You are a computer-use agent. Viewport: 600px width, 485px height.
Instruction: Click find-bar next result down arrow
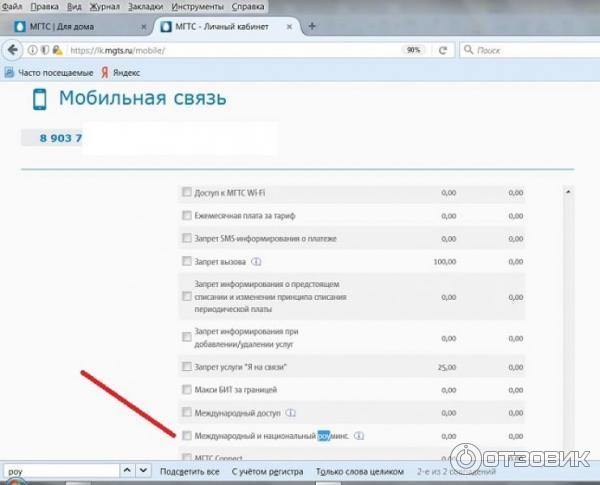click(x=142, y=470)
